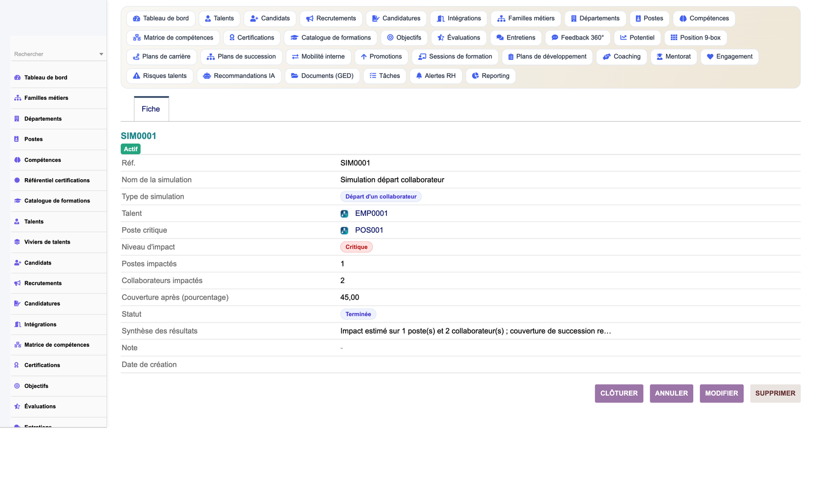Click the SUPPRIMER button
Viewport: 815px width, 504px height.
(x=775, y=394)
